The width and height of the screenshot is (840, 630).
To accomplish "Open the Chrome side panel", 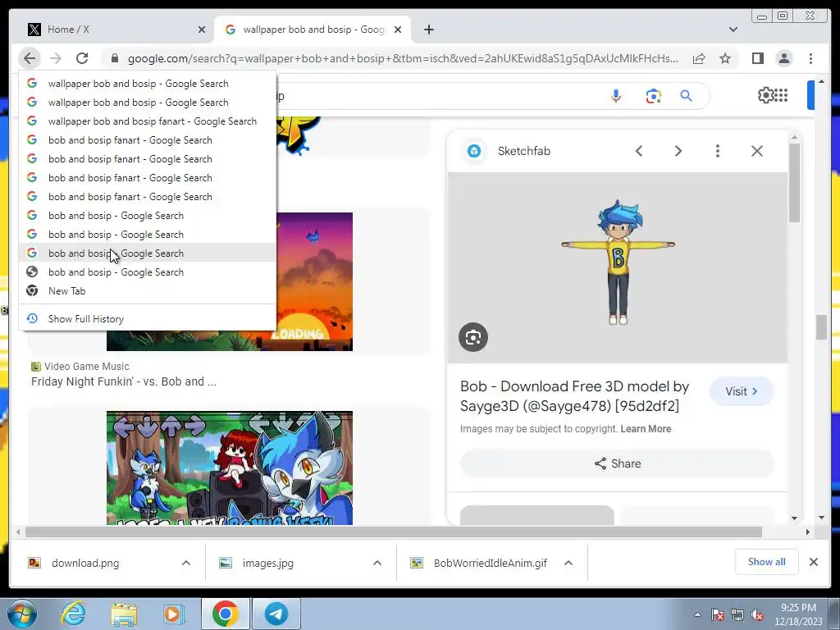I will click(757, 58).
